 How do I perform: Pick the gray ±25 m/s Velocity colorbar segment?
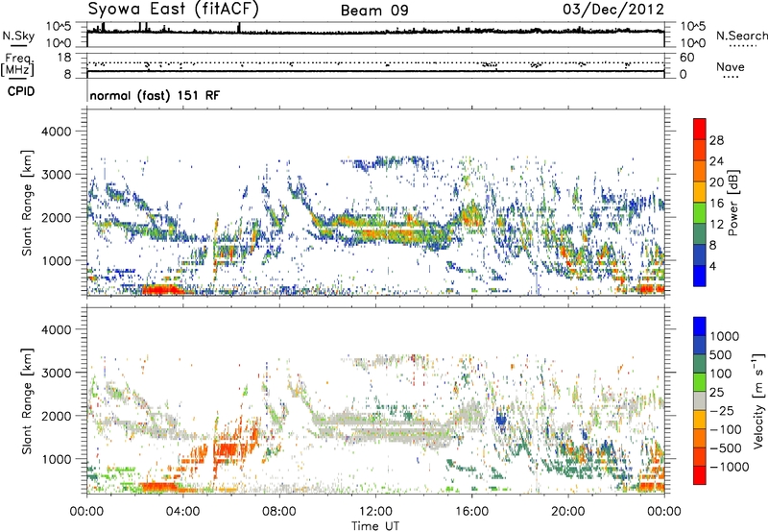click(x=700, y=400)
